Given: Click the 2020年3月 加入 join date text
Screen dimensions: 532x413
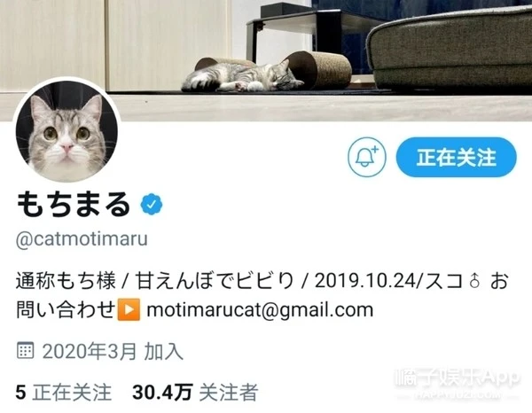Looking at the screenshot, I should tap(113, 351).
